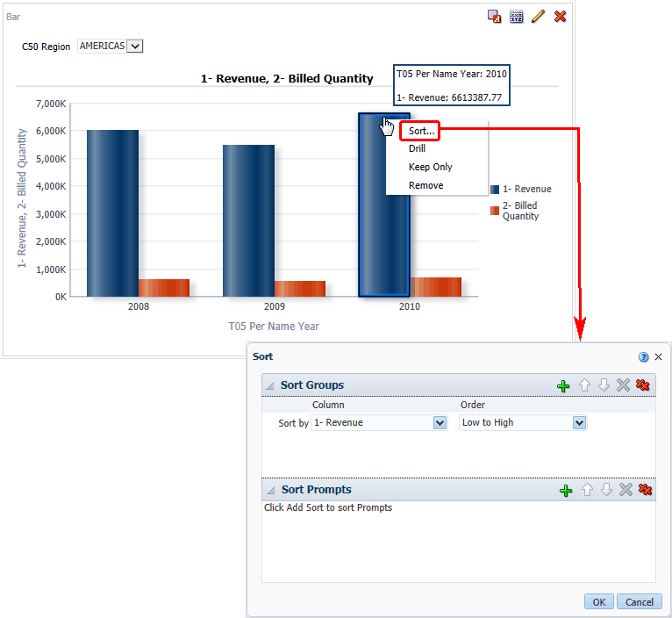The image size is (672, 618).
Task: Click the OK button in Sort dialog
Action: tap(599, 602)
